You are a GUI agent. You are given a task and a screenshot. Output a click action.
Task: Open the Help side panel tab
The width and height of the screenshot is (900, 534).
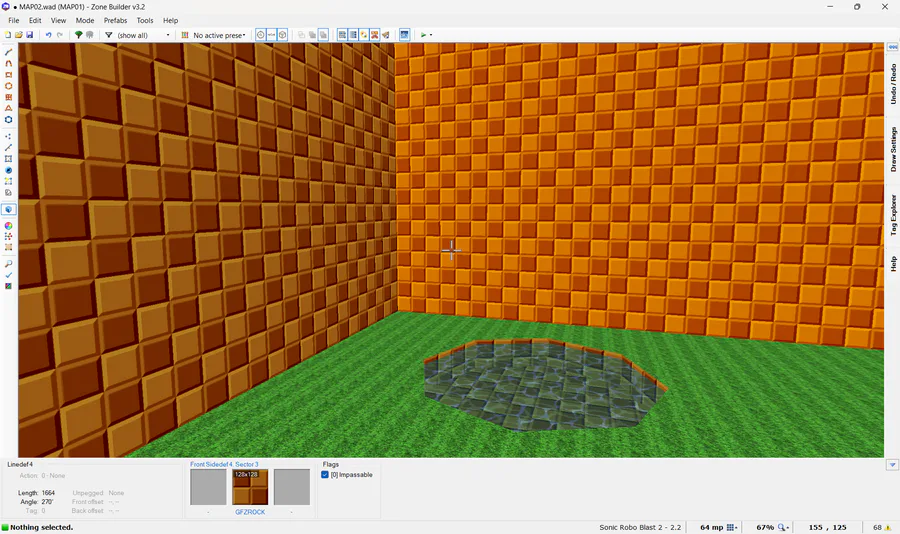pyautogui.click(x=893, y=264)
